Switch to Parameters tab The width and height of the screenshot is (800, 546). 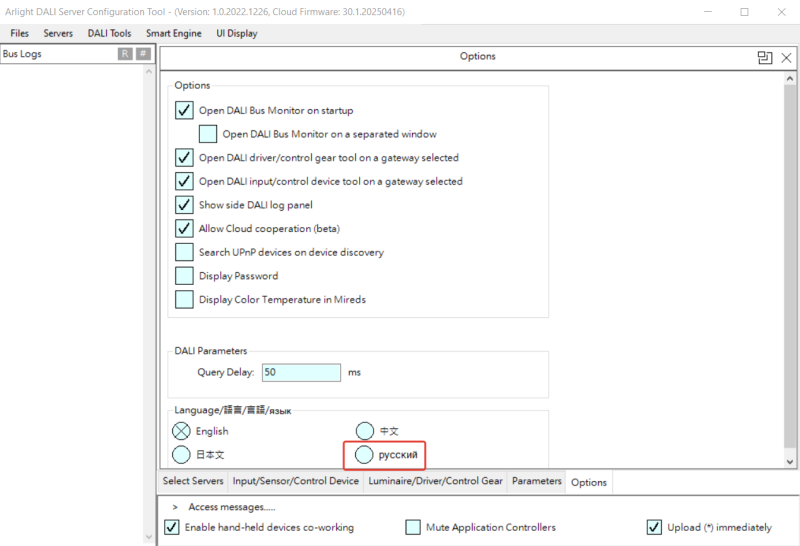click(537, 481)
